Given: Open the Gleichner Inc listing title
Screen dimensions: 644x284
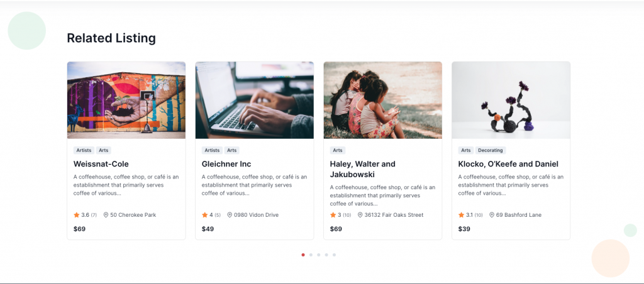Looking at the screenshot, I should point(226,164).
